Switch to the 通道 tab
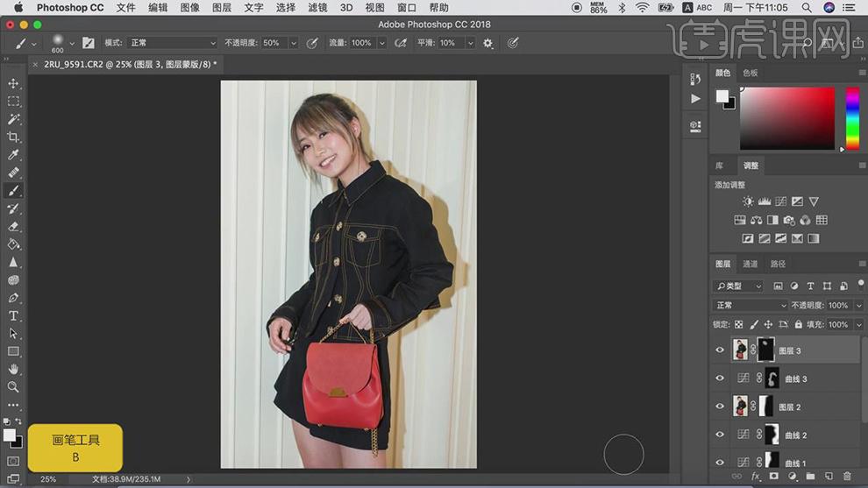Viewport: 868px width, 488px height. pos(751,264)
